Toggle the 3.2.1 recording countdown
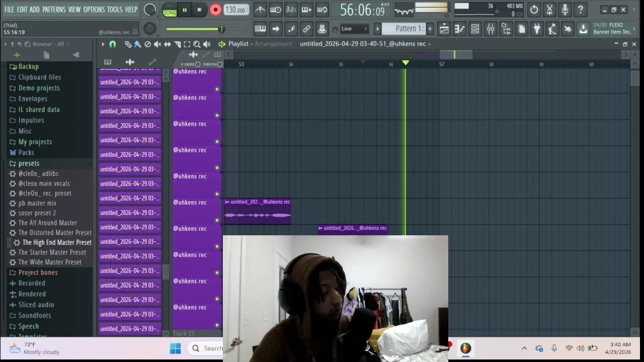 click(x=291, y=10)
